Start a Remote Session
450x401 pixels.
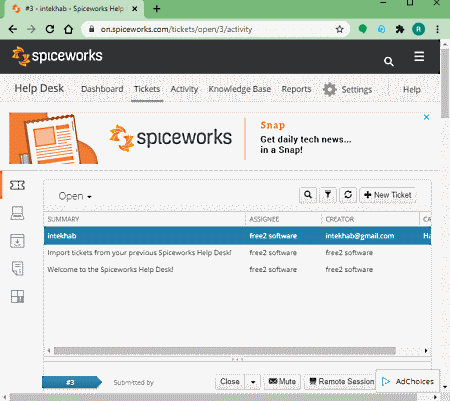(340, 382)
